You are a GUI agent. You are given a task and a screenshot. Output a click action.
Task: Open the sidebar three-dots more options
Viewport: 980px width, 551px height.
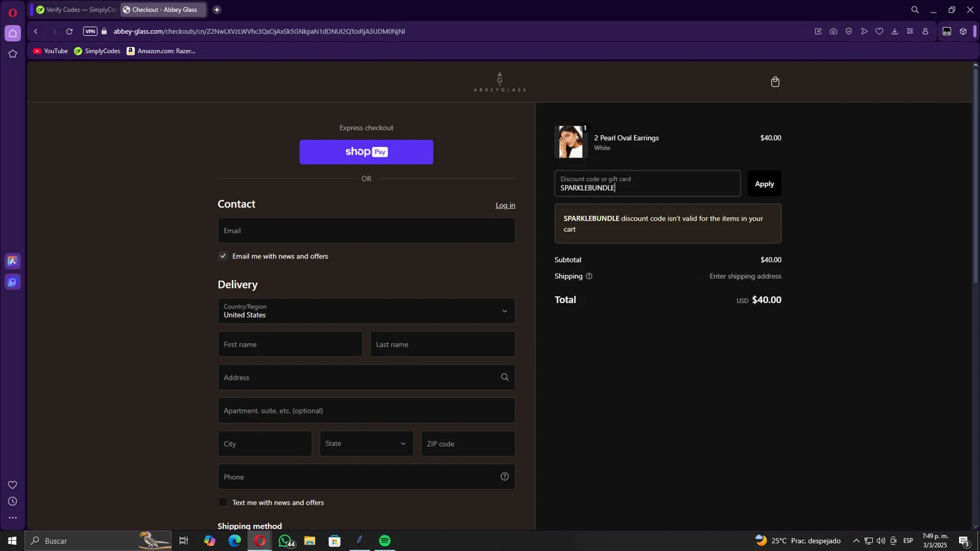12,518
